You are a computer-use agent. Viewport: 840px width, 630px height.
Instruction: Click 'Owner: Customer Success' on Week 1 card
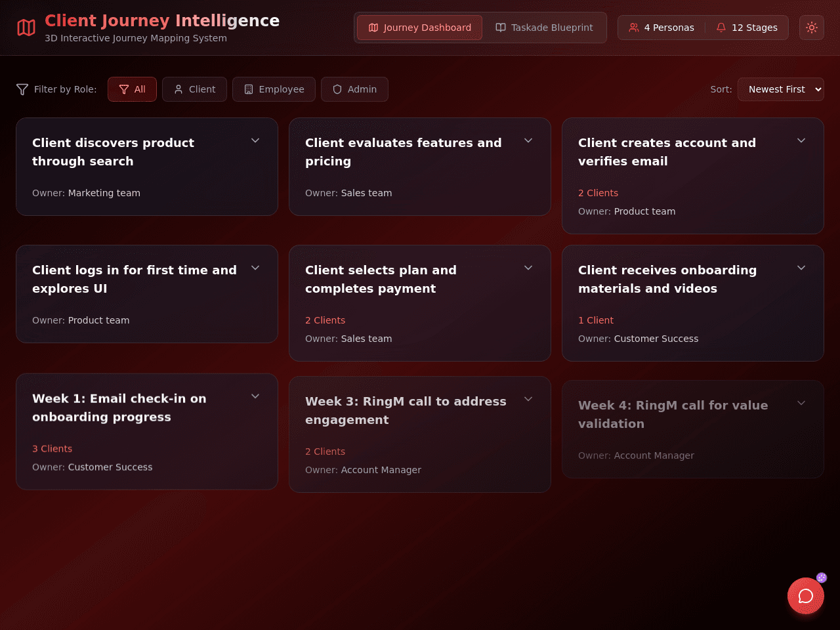(x=92, y=467)
